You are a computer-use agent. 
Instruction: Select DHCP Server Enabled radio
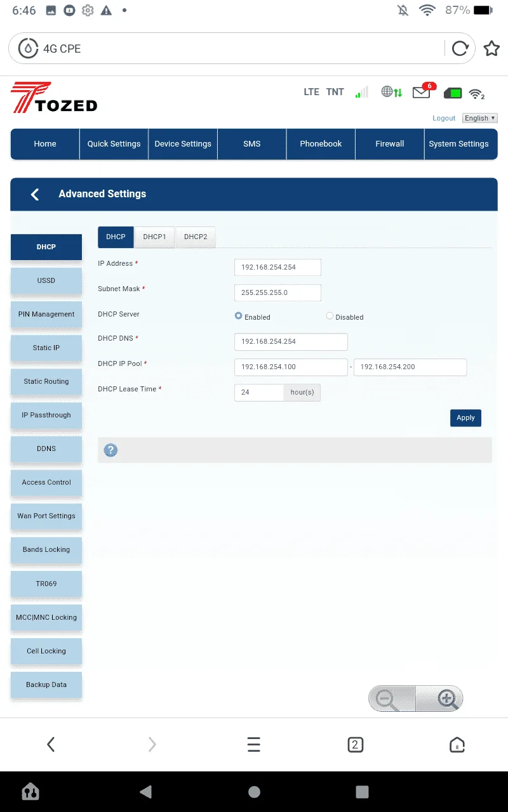pyautogui.click(x=239, y=315)
